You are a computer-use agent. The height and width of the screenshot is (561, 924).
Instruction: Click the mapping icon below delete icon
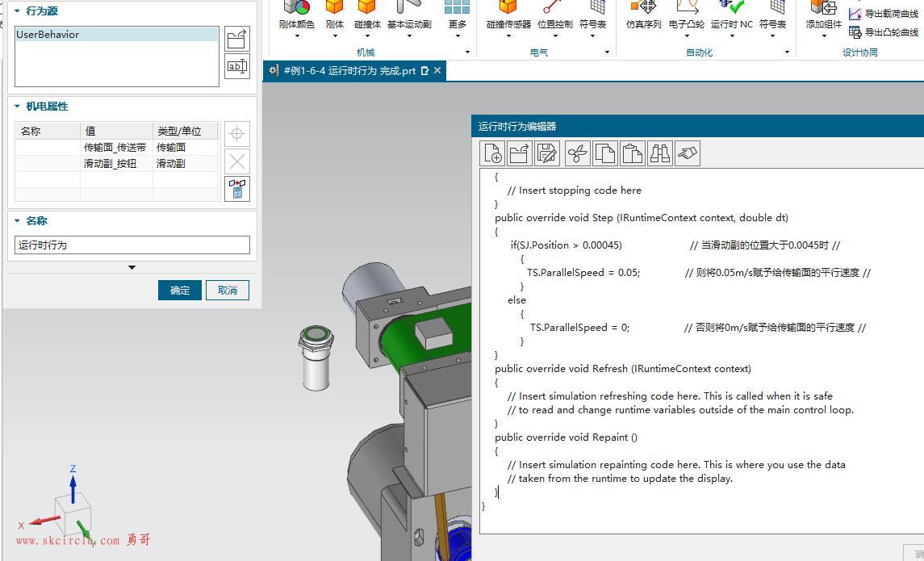pos(237,189)
